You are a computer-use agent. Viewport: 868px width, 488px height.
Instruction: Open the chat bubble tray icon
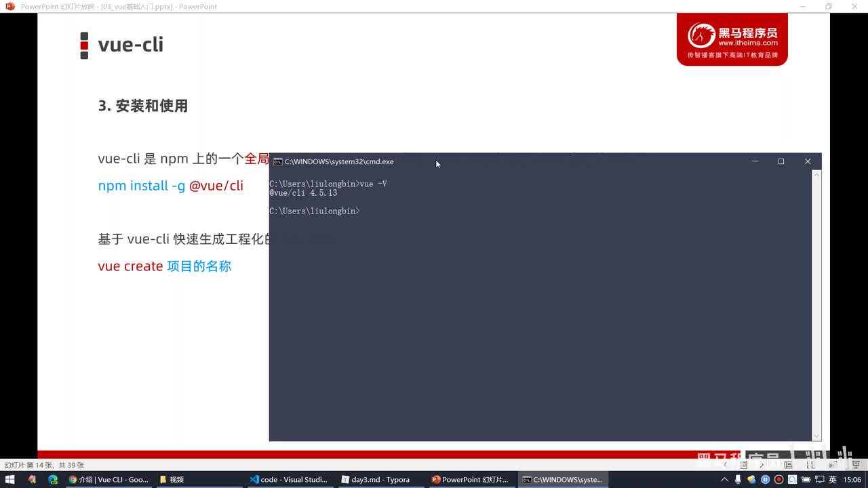click(792, 479)
